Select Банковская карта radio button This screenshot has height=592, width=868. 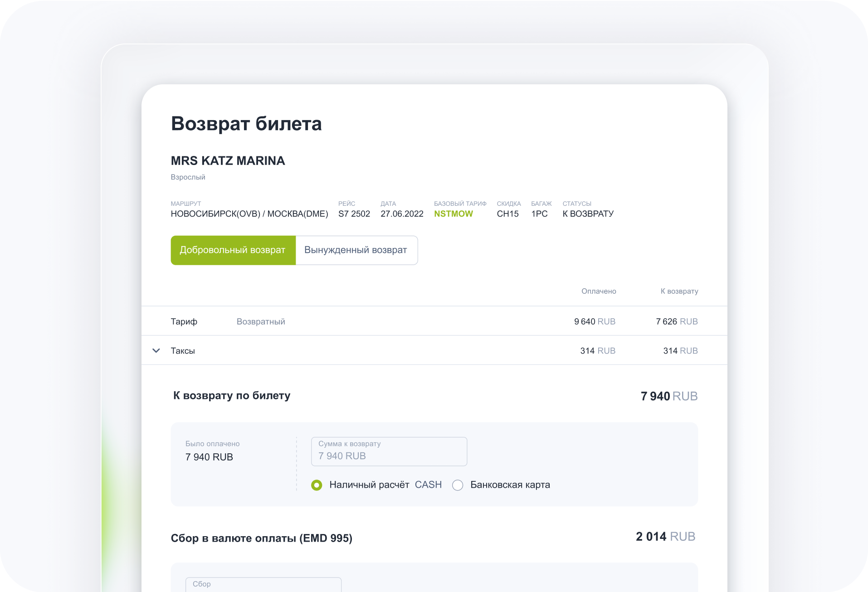458,485
